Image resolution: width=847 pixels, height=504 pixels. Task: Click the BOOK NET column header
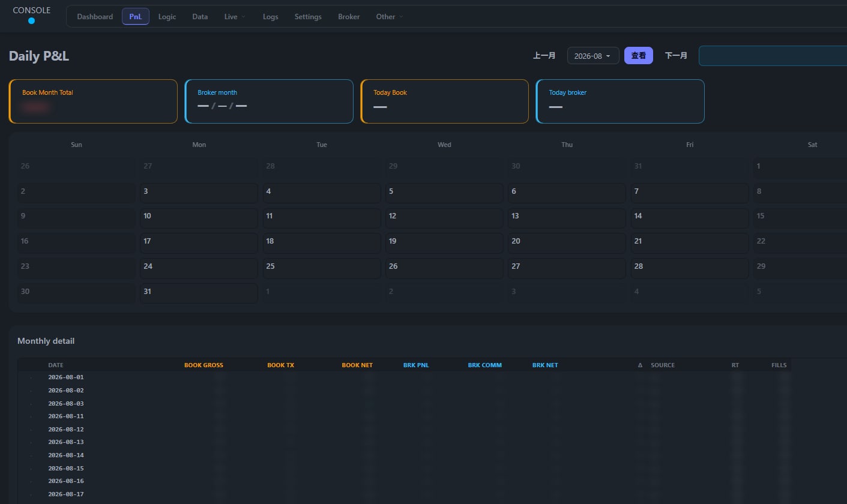pyautogui.click(x=357, y=365)
